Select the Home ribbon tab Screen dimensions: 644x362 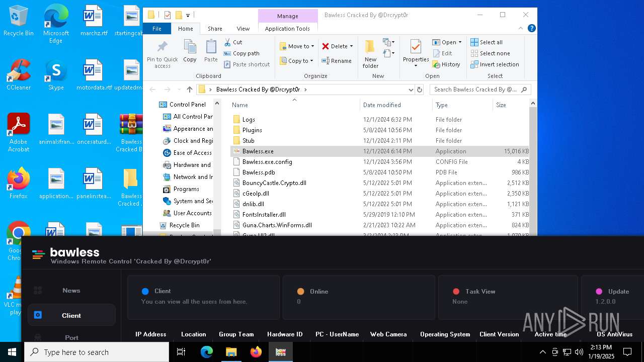tap(186, 29)
